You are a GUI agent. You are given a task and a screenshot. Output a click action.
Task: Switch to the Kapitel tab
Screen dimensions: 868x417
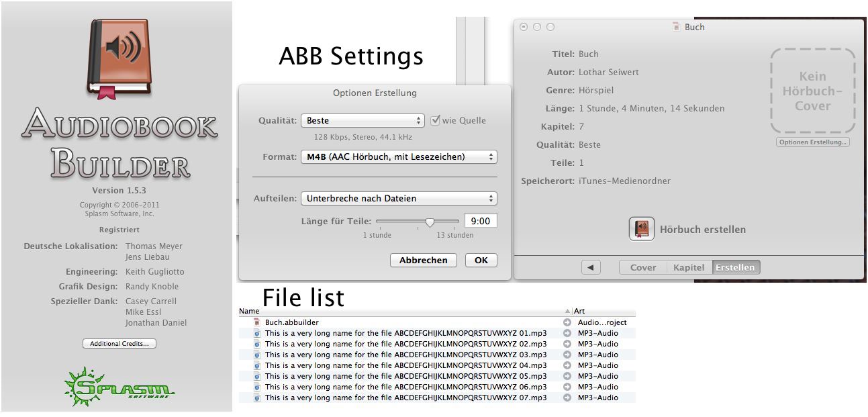click(x=689, y=267)
